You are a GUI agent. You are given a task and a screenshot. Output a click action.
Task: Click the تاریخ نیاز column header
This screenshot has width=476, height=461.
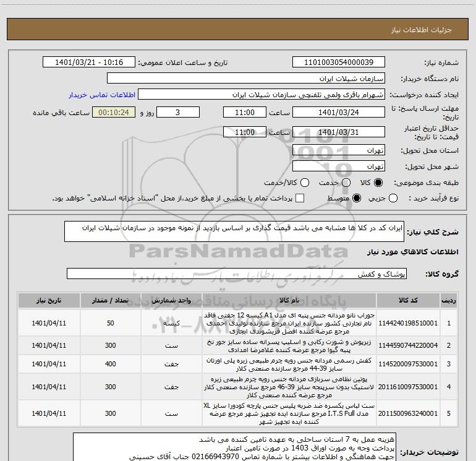[x=49, y=300]
